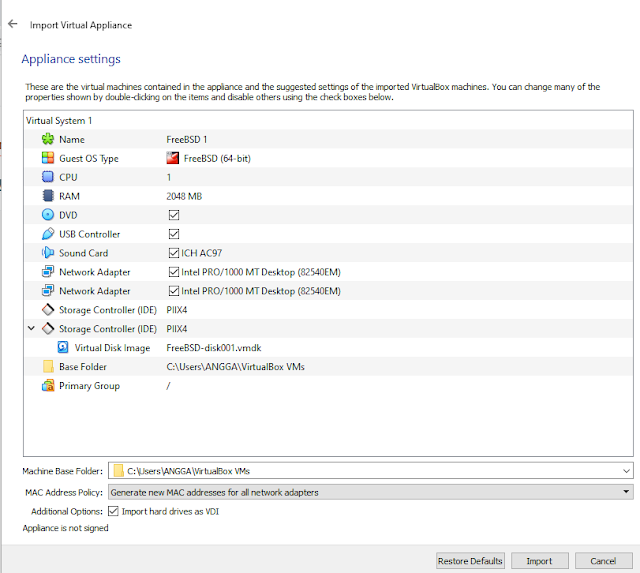Select second PIIX4 storage controller value
The height and width of the screenshot is (573, 640).
[x=177, y=329]
